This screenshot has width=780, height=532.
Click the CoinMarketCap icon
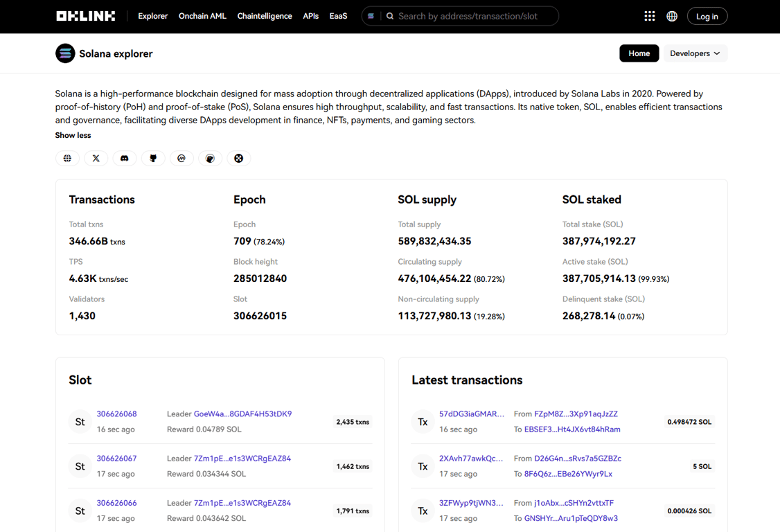click(x=181, y=158)
